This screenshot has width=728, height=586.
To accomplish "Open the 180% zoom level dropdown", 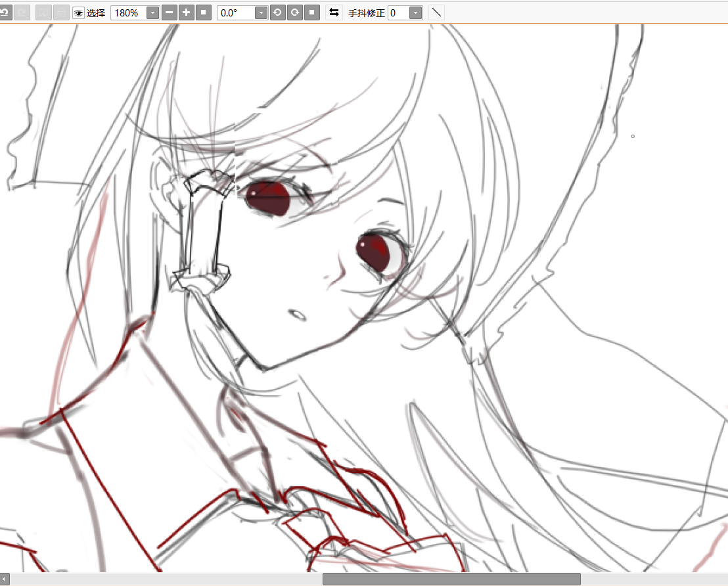I will pyautogui.click(x=152, y=12).
